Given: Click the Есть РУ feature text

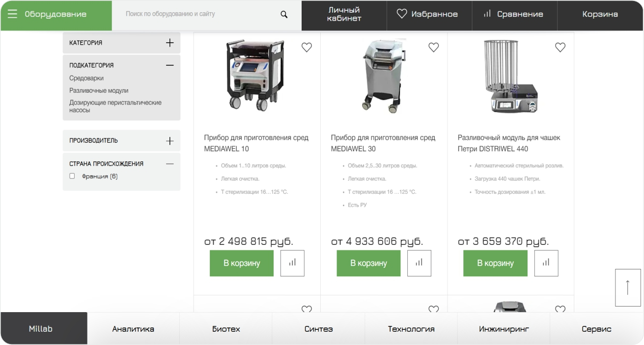Looking at the screenshot, I should pyautogui.click(x=357, y=205).
